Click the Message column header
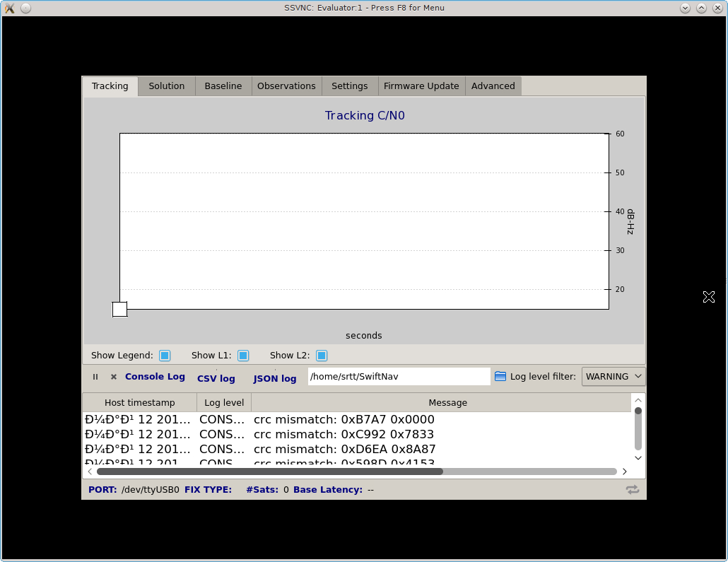The image size is (728, 562). (447, 403)
